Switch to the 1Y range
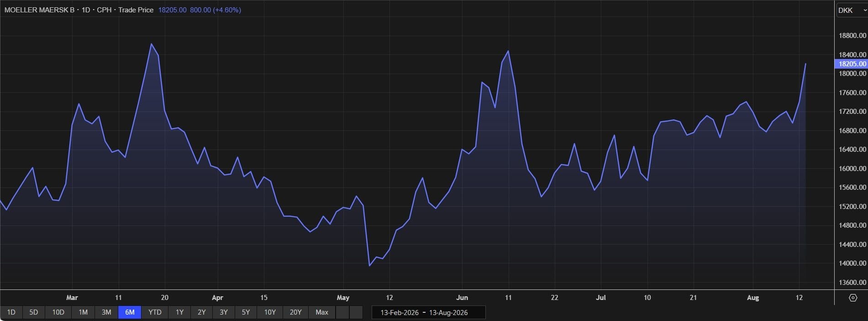 179,312
